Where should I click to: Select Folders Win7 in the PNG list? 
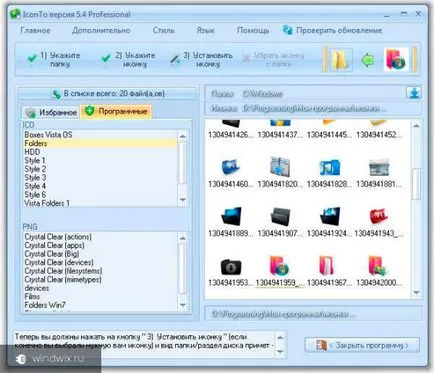tap(100, 305)
